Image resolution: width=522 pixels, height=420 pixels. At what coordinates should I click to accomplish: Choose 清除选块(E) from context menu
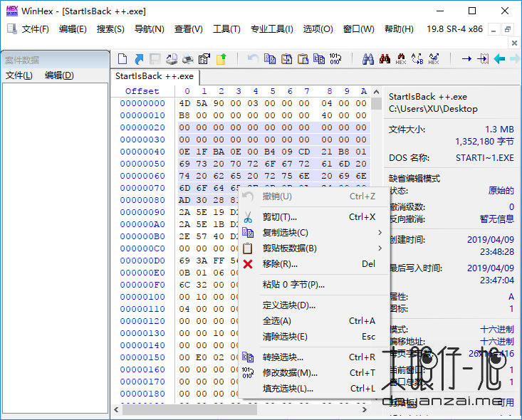(x=314, y=337)
